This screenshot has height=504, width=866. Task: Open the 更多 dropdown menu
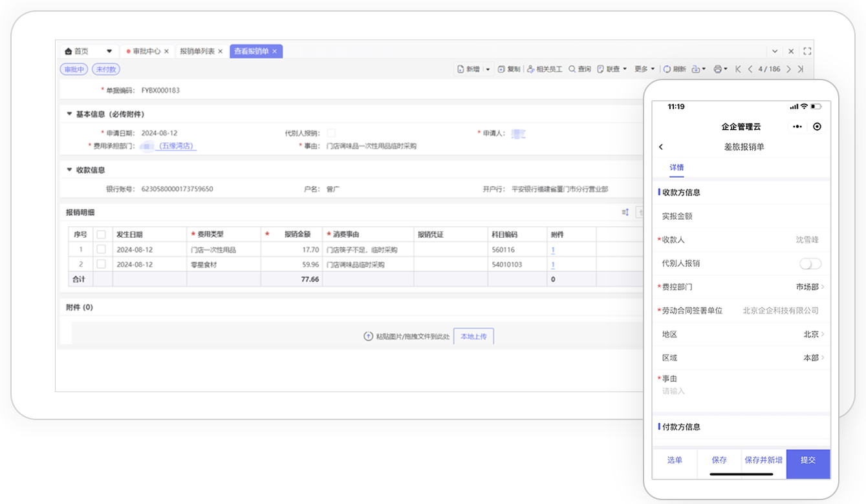click(x=644, y=69)
